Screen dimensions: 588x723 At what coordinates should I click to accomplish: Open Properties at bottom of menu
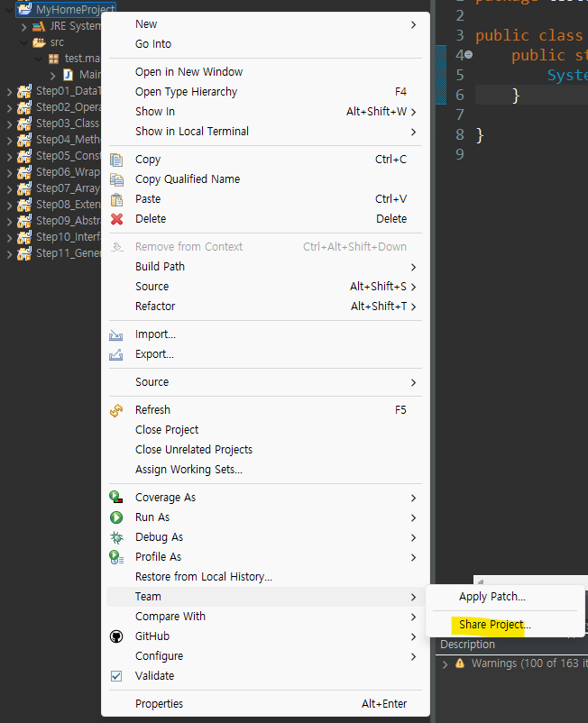[265, 704]
